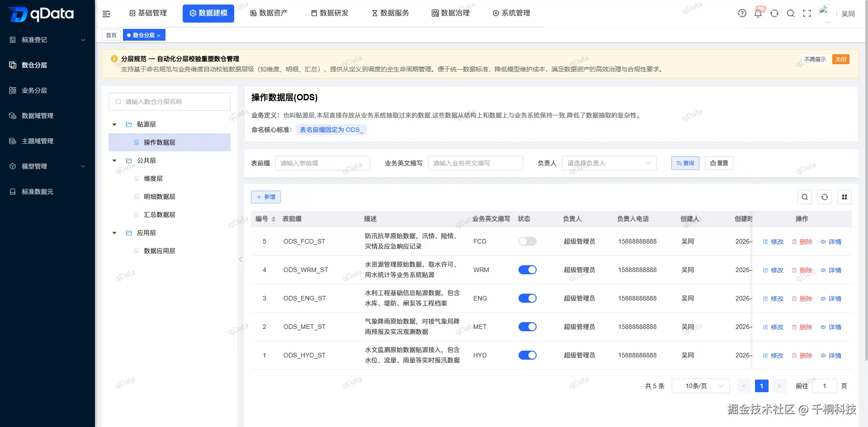The image size is (868, 427).
Task: Open the 首页 tab
Action: pyautogui.click(x=111, y=35)
